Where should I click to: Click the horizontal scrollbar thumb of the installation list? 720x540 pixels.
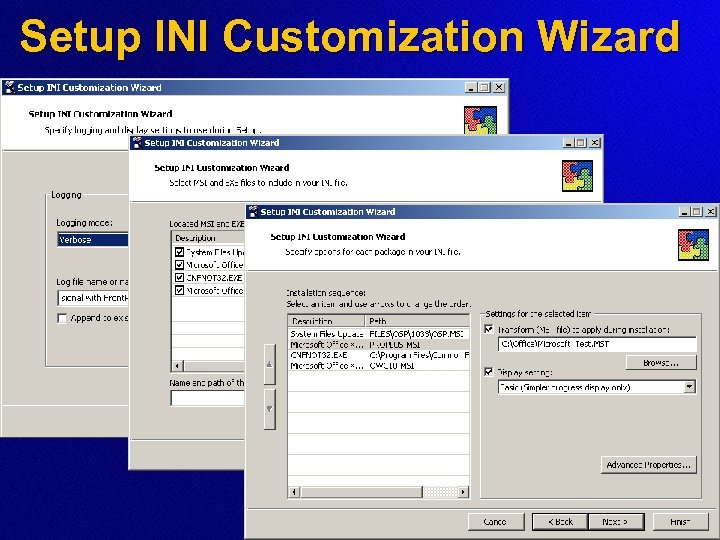[x=360, y=492]
